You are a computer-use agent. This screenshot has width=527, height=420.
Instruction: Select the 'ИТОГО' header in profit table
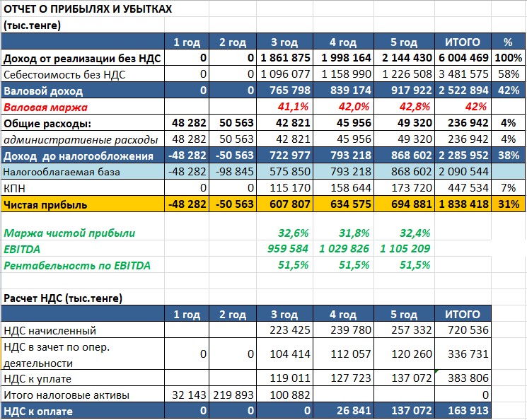[x=463, y=42]
